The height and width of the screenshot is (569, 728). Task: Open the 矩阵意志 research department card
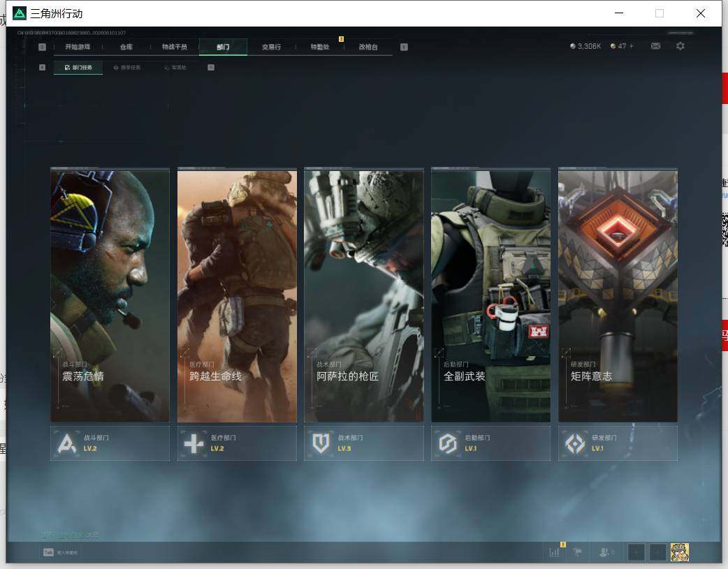tap(618, 295)
